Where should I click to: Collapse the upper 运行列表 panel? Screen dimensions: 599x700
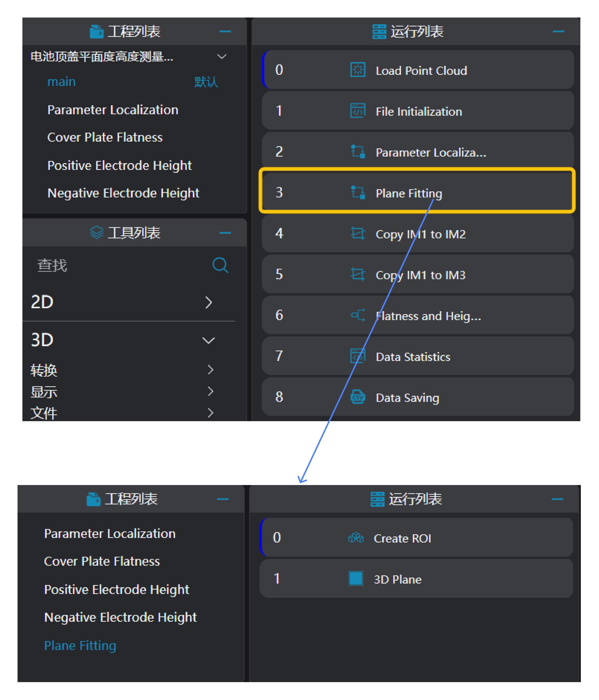(x=558, y=32)
